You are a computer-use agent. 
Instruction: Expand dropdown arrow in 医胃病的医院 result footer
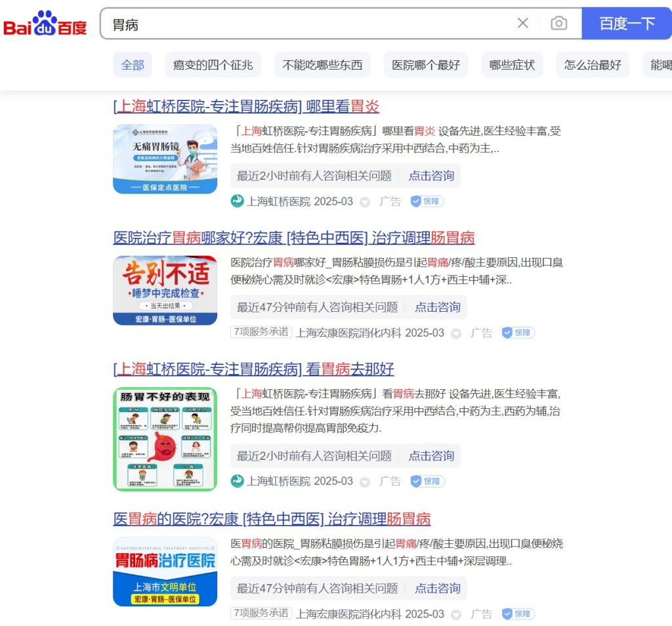coord(456,614)
